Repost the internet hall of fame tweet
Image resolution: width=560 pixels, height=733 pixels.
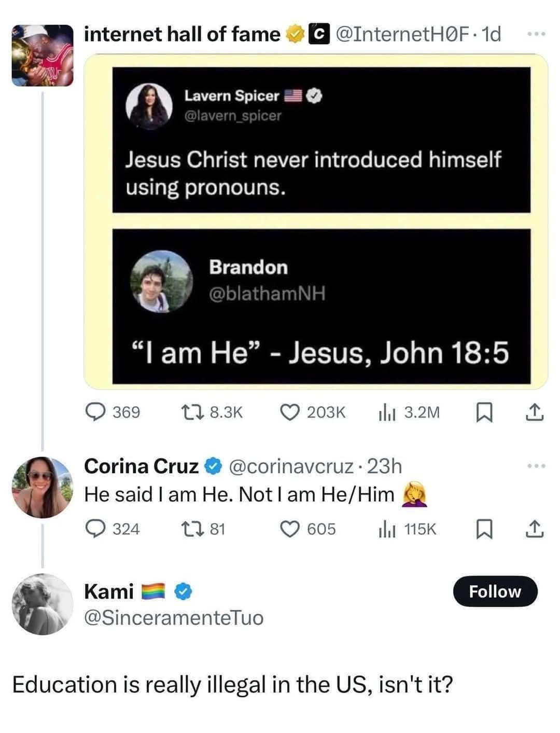click(x=187, y=412)
